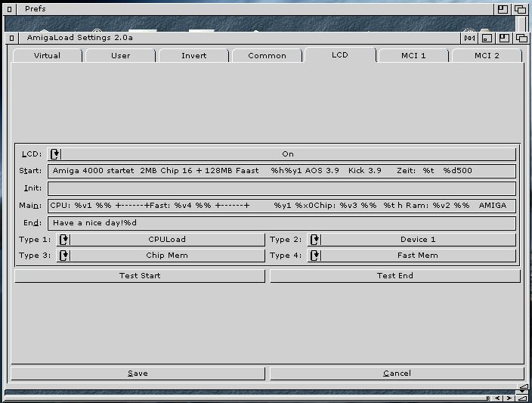Click the Type 2 cycle gadget icon

tap(315, 240)
